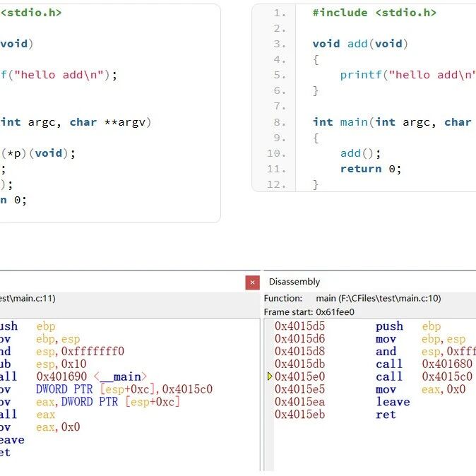The height and width of the screenshot is (476, 476).
Task: Click line number 10 beside add() call
Action: 278,153
